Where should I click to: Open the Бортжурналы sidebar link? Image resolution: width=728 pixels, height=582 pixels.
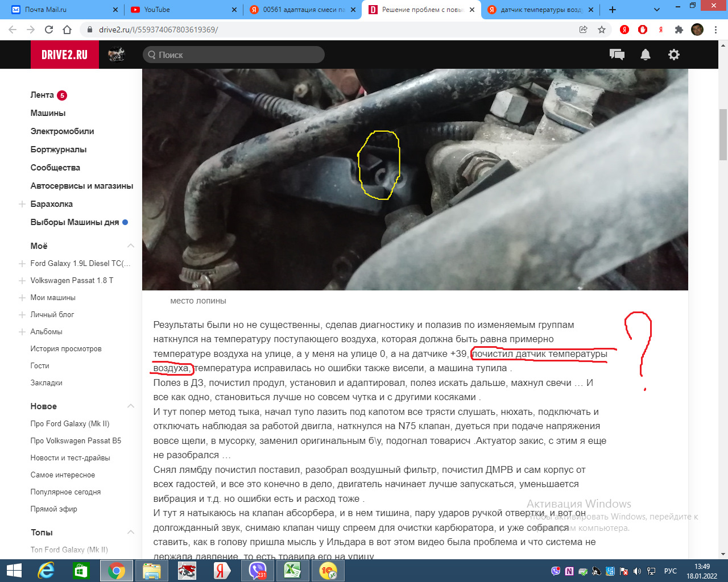[59, 149]
